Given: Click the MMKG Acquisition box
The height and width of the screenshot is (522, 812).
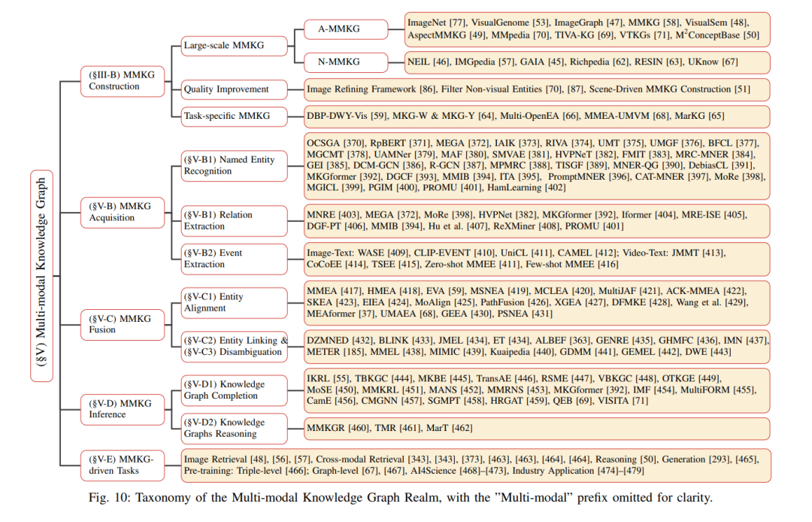Looking at the screenshot, I should point(123,212).
